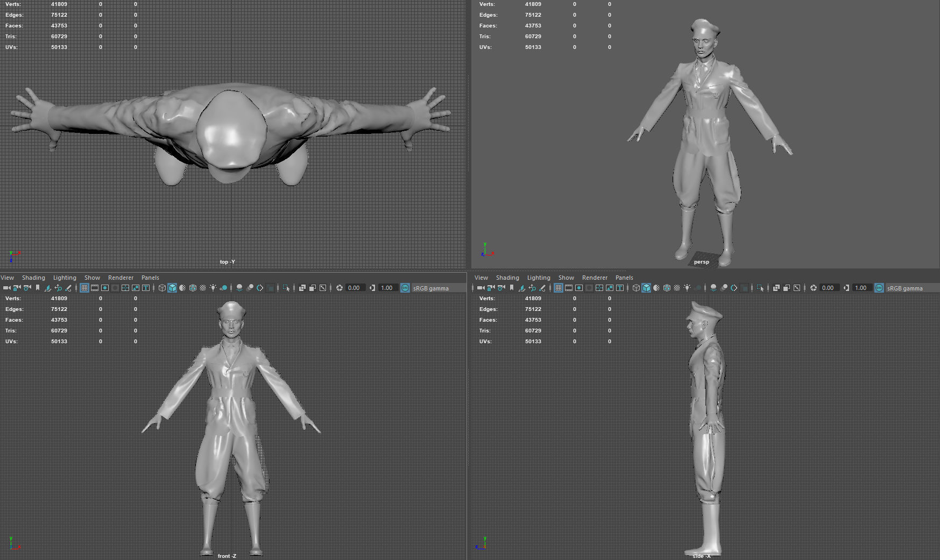Image resolution: width=940 pixels, height=560 pixels.
Task: Click the Grease Pencil icon in side view
Action: [x=542, y=288]
